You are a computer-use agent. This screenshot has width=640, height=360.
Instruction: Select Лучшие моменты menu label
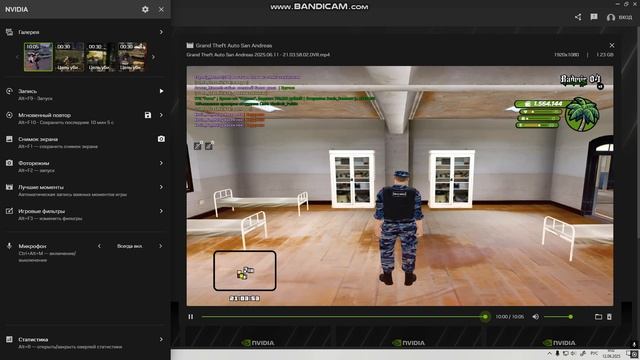41,187
